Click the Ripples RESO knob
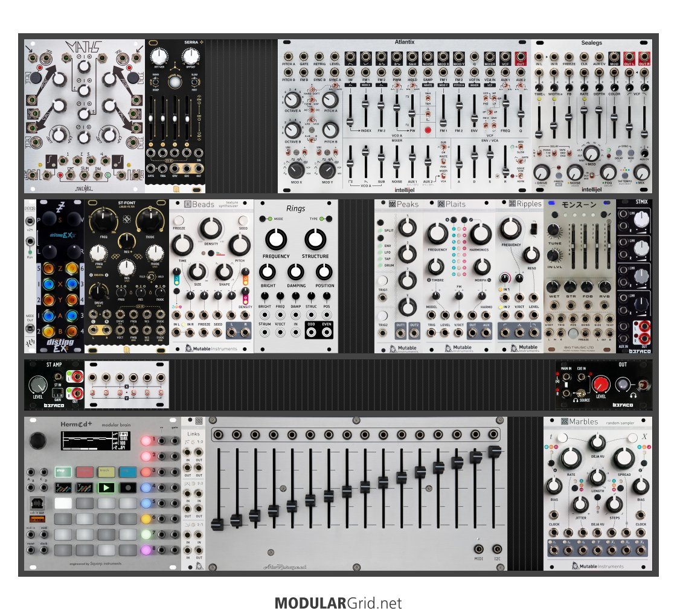 [531, 255]
